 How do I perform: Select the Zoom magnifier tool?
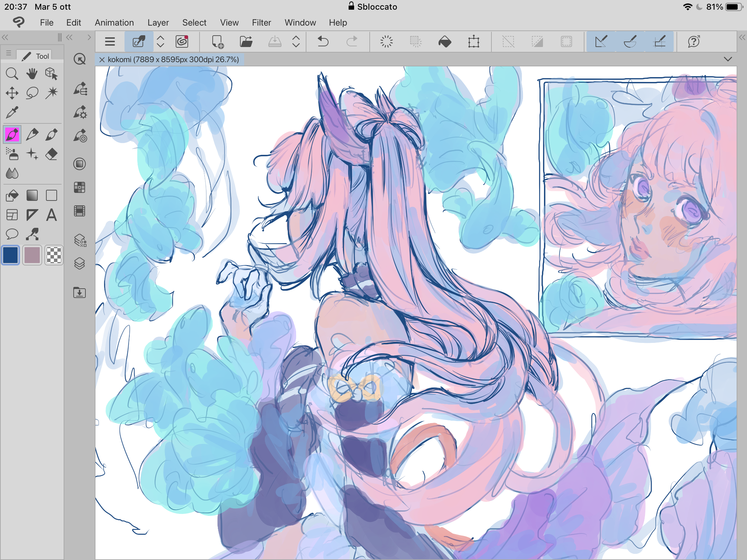[x=12, y=74]
